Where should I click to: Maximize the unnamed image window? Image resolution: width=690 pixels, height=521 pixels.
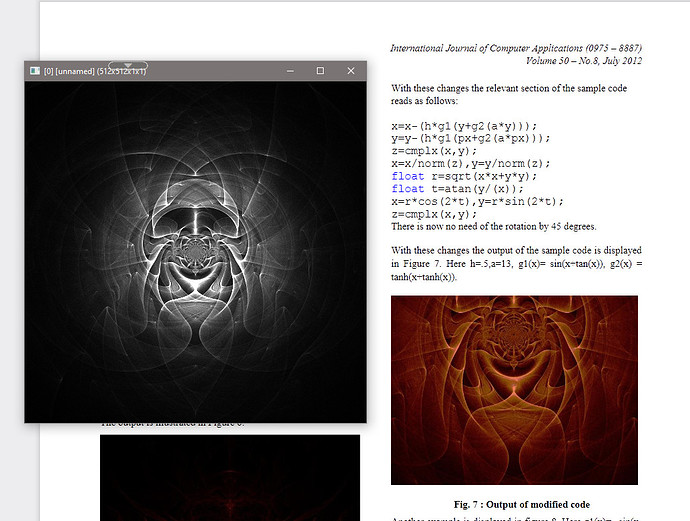[320, 72]
